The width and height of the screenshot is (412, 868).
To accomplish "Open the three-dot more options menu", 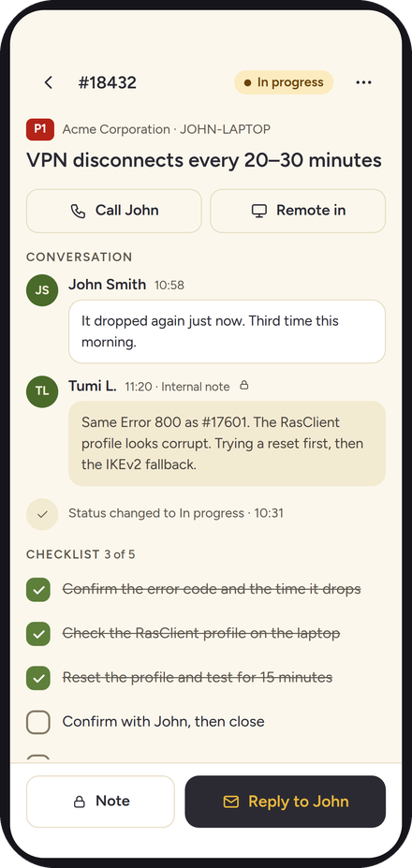I will (x=363, y=82).
